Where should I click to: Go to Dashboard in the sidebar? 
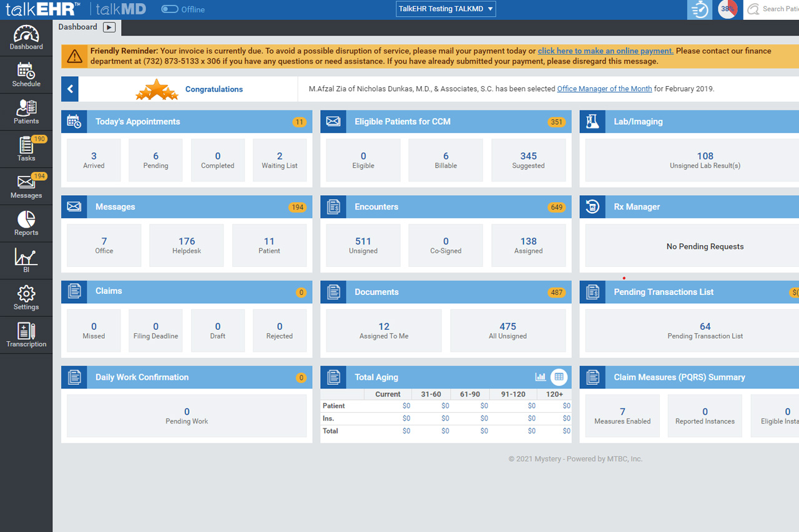coord(26,37)
